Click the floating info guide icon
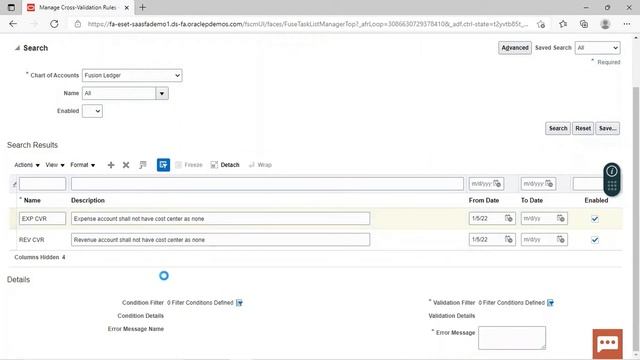The image size is (640, 360). (x=611, y=171)
